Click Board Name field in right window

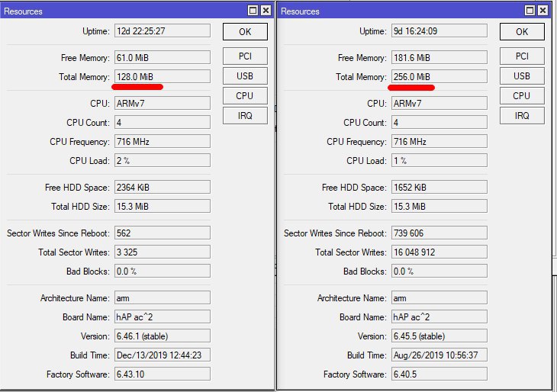click(439, 317)
